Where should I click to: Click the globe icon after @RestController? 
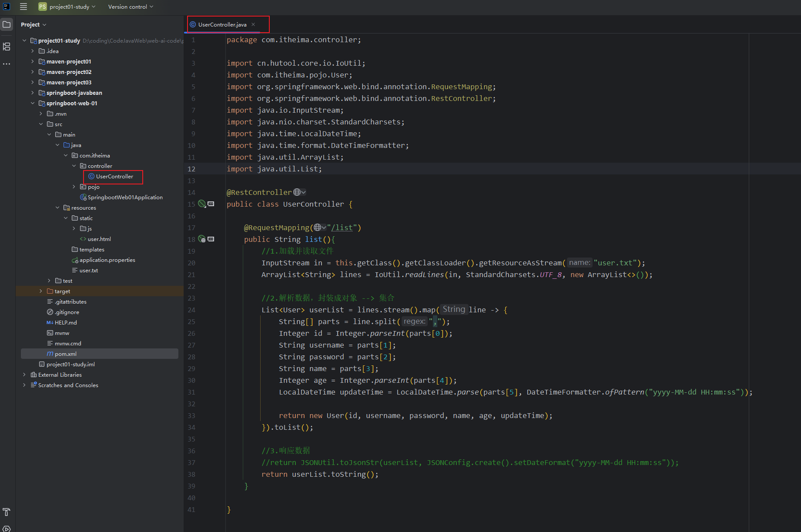(x=297, y=192)
